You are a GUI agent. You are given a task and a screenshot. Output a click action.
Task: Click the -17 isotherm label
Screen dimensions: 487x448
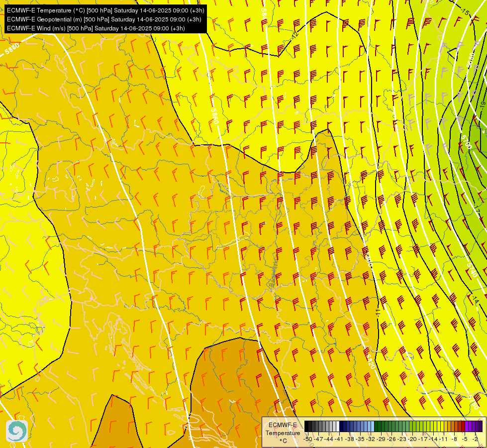(478, 209)
